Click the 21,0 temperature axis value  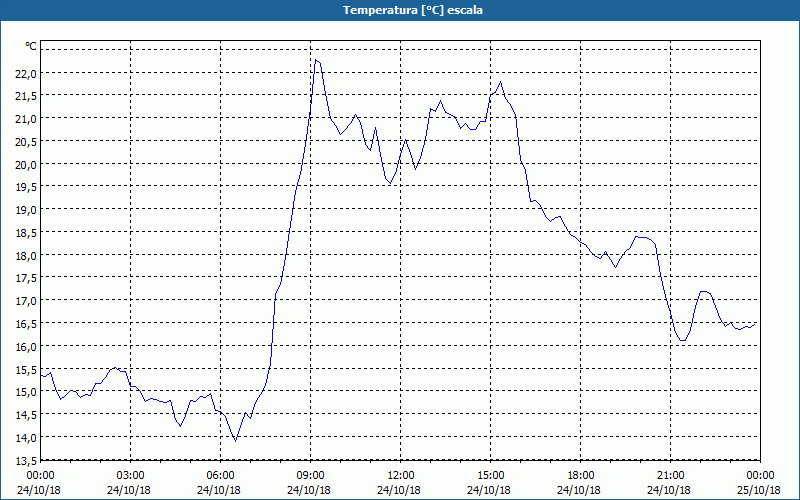tap(27, 119)
